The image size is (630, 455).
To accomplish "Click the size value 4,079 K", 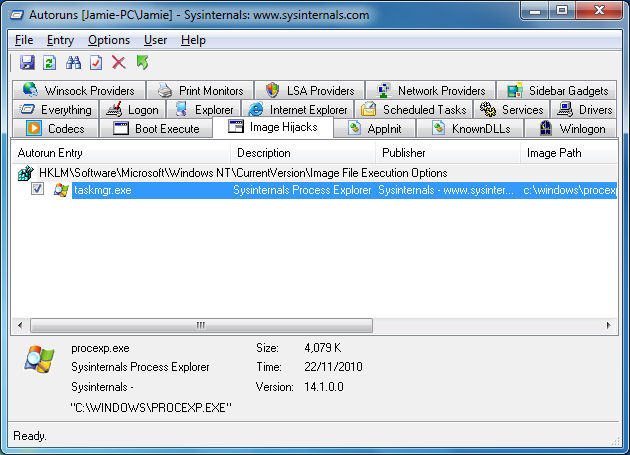I will tap(323, 348).
